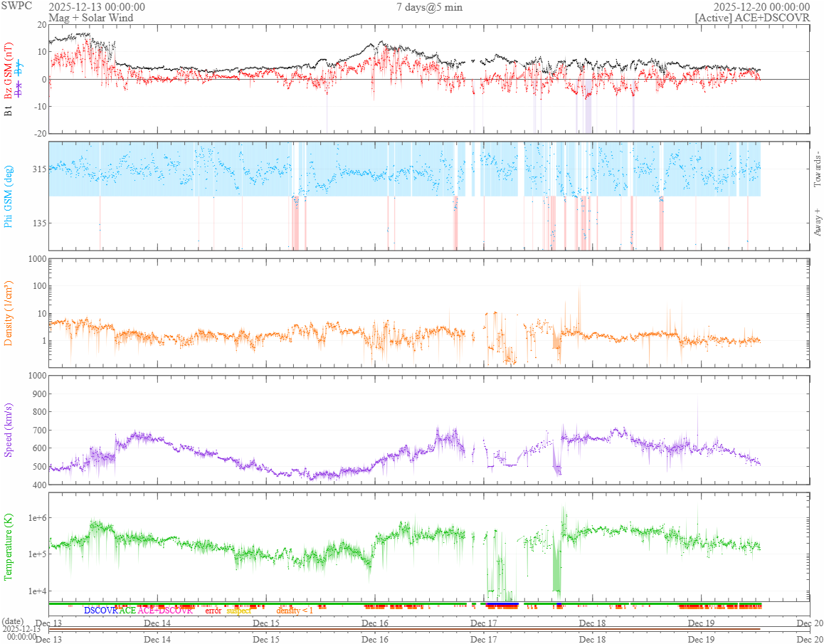Click the blue DSCOVR segment on the Dec 17 source bar
Image resolution: width=824 pixels, height=644 pixels.
[502, 604]
